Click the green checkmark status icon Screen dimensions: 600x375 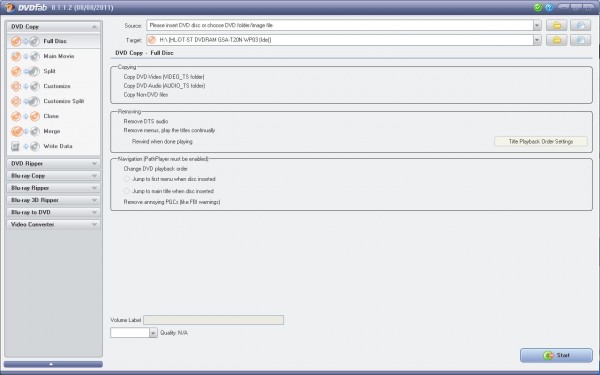click(538, 7)
